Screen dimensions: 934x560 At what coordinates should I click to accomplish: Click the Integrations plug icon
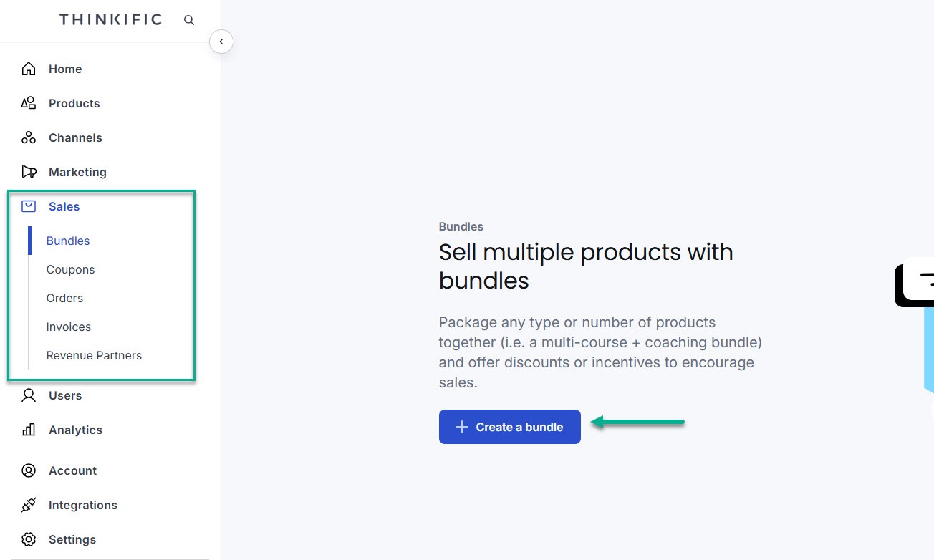pos(29,505)
